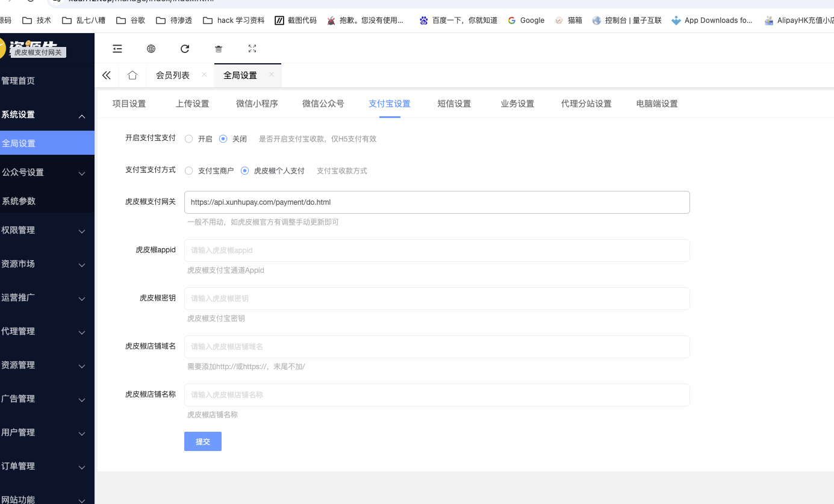The width and height of the screenshot is (834, 504).
Task: Collapse the sidebar using the menu fold icon
Action: pos(117,48)
